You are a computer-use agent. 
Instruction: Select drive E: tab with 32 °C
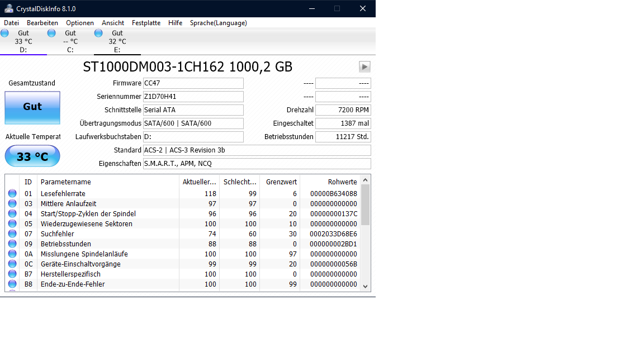point(117,41)
